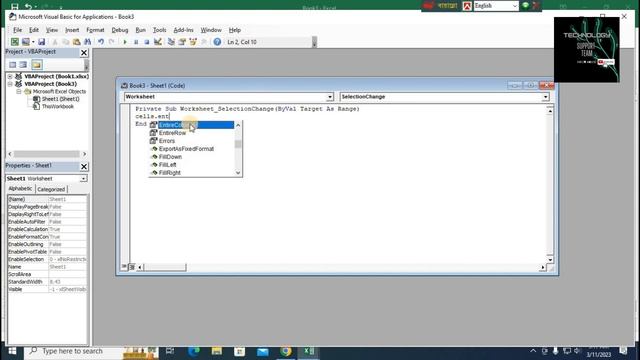Toggle Design Mode icon
This screenshot has height=360, width=640.
click(x=158, y=42)
